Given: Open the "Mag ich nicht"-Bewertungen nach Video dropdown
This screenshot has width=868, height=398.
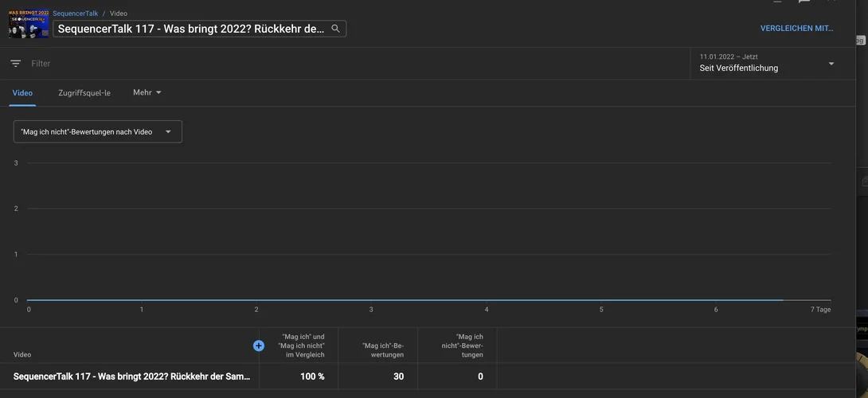Looking at the screenshot, I should tap(98, 132).
